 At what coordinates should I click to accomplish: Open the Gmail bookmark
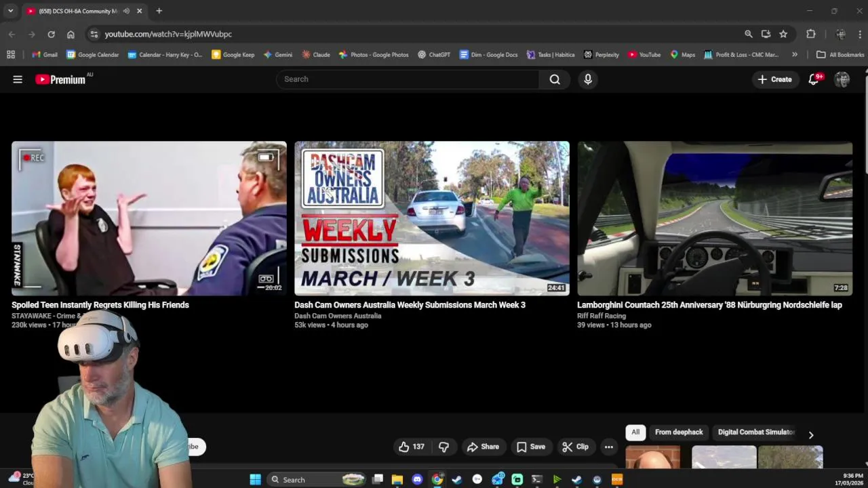tap(45, 54)
